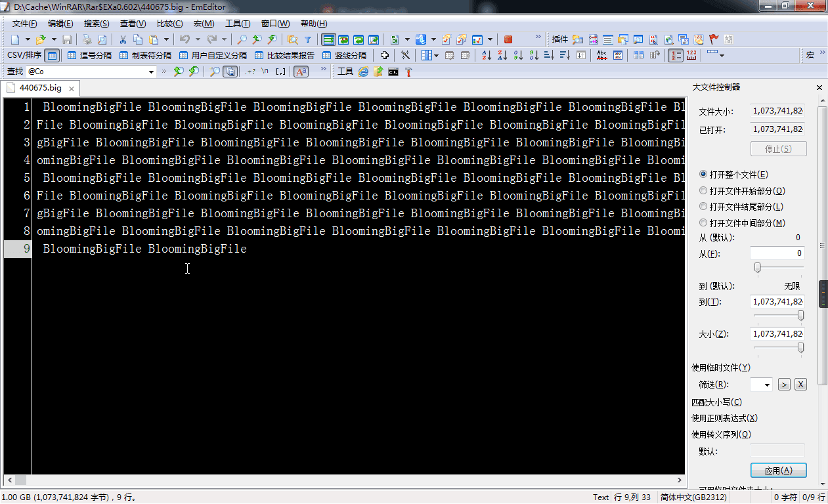Viewport: 828px width, 504px height.
Task: Click the filter > button
Action: click(784, 385)
